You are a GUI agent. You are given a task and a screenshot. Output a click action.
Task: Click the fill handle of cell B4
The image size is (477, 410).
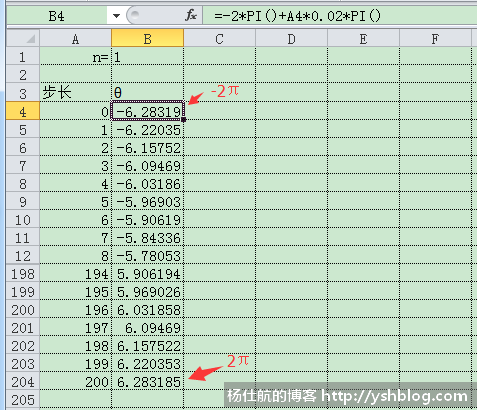tap(184, 119)
